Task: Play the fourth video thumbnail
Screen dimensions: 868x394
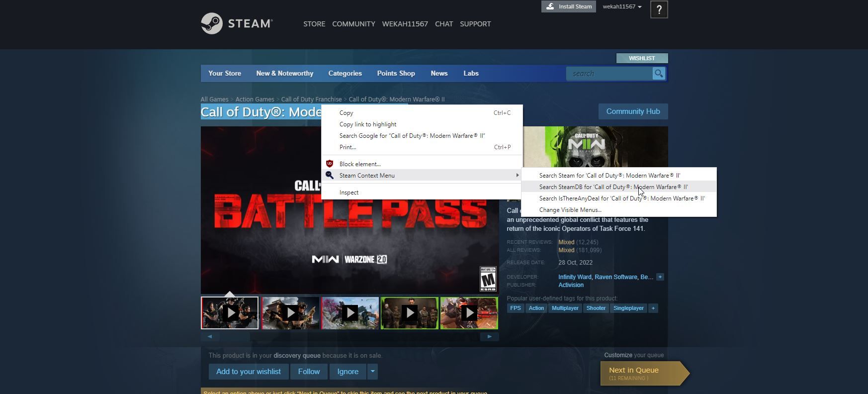Action: click(410, 313)
